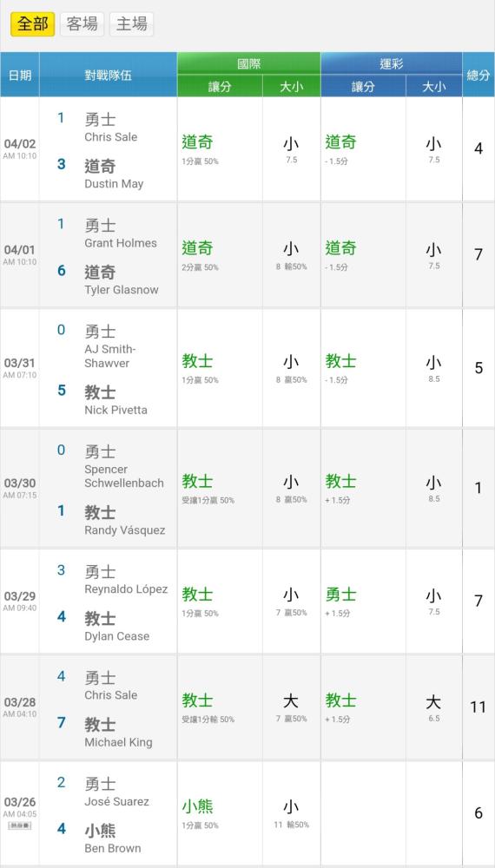Select the 運彩 header group
Screen dimensions: 495x868
coord(391,63)
